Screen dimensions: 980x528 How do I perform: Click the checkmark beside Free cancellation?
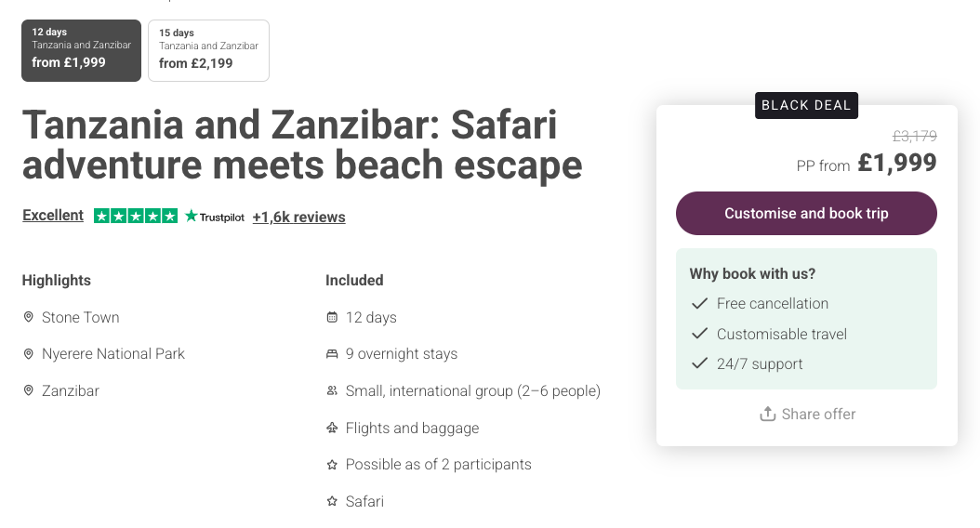[699, 303]
